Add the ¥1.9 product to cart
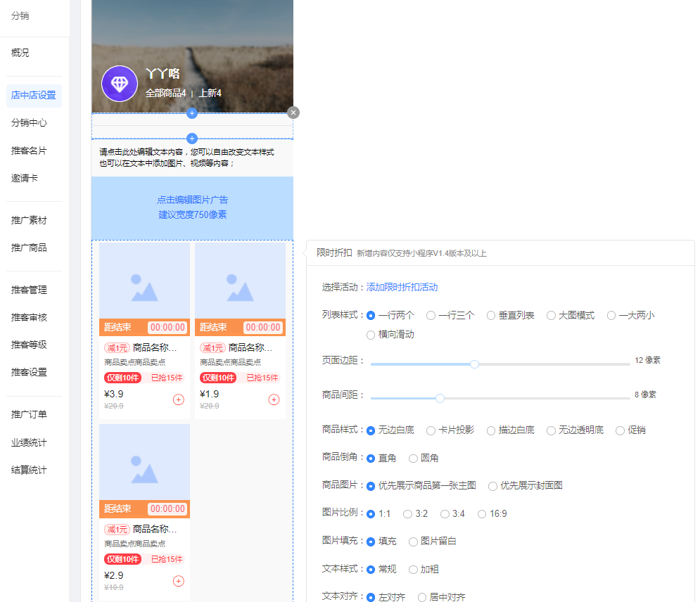The width and height of the screenshot is (700, 602). [274, 399]
